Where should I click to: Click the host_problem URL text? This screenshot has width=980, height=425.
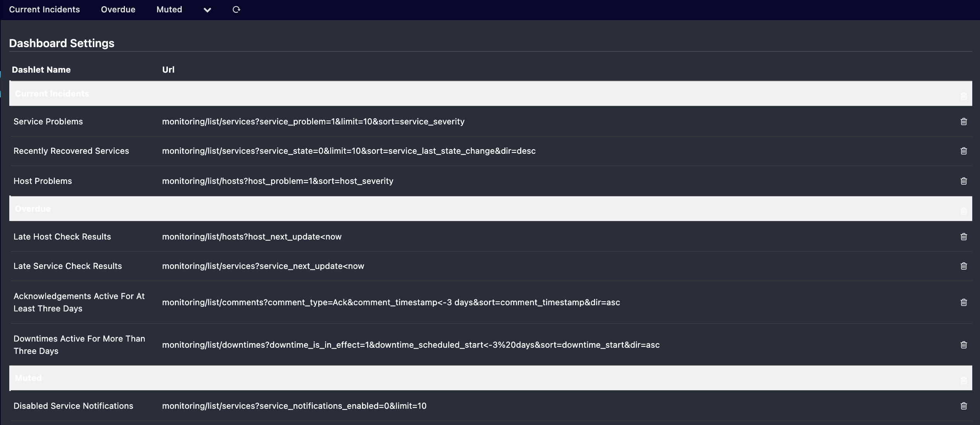pyautogui.click(x=278, y=181)
